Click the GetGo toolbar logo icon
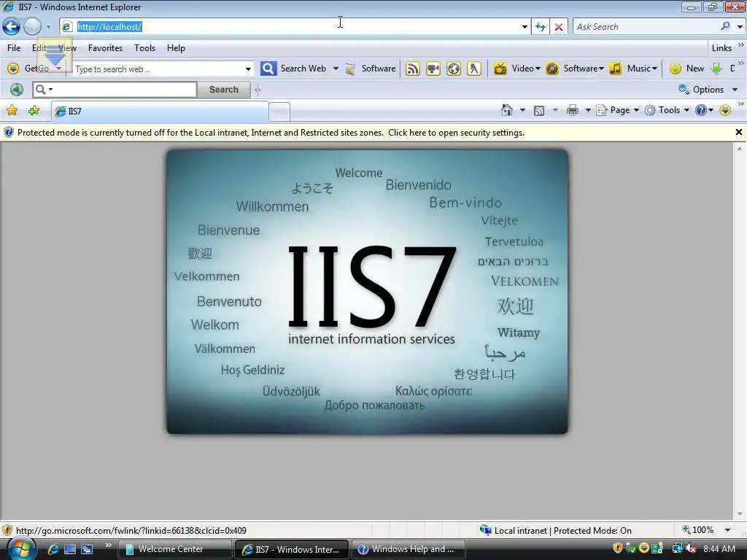Screen dimensions: 747x560 pos(13,69)
